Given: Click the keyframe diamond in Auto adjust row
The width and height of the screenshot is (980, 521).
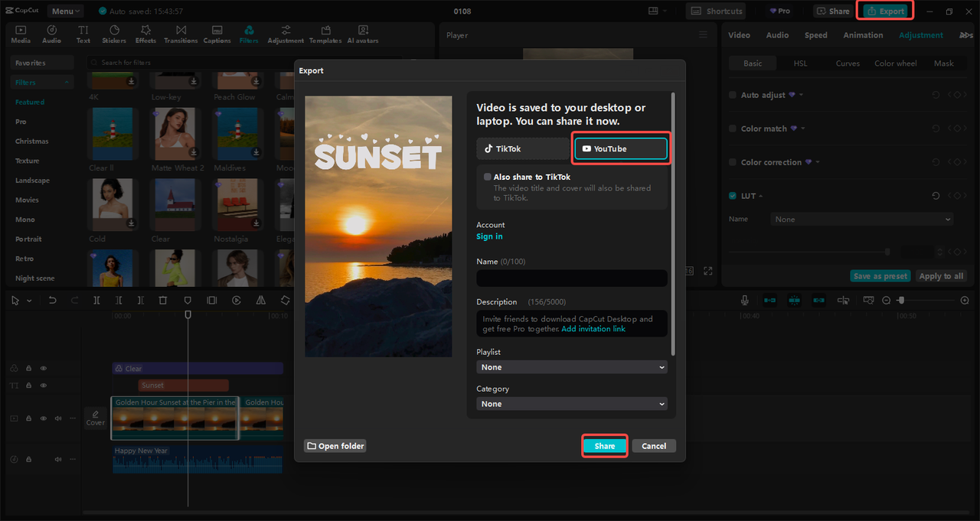Looking at the screenshot, I should [x=956, y=95].
